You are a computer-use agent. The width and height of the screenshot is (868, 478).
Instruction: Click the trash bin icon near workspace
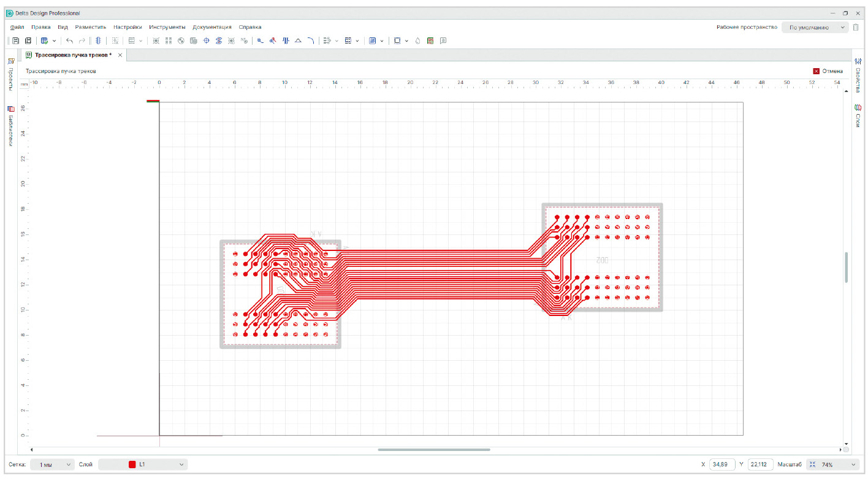point(856,28)
